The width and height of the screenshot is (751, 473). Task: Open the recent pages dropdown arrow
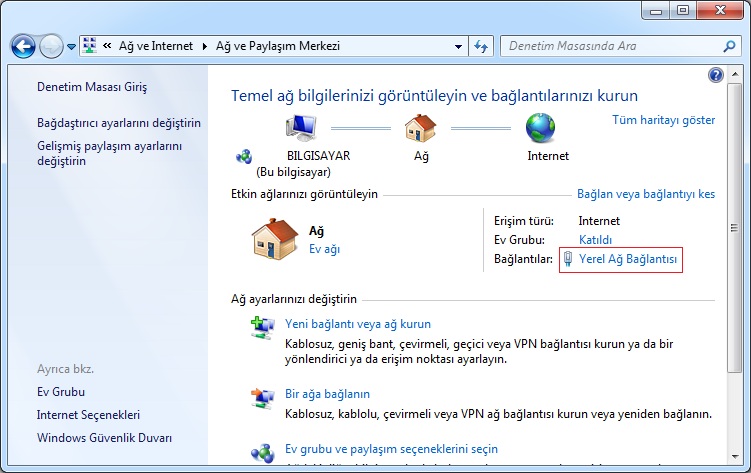coord(71,47)
